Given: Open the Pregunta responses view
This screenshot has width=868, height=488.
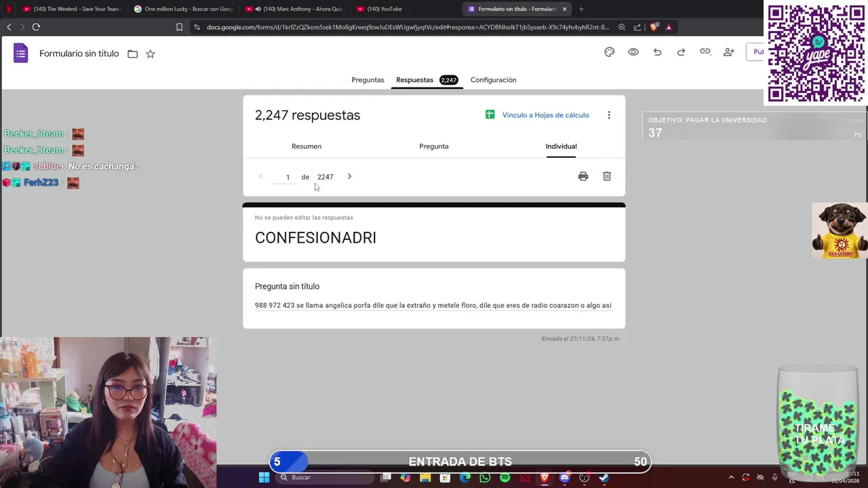Looking at the screenshot, I should tap(434, 146).
